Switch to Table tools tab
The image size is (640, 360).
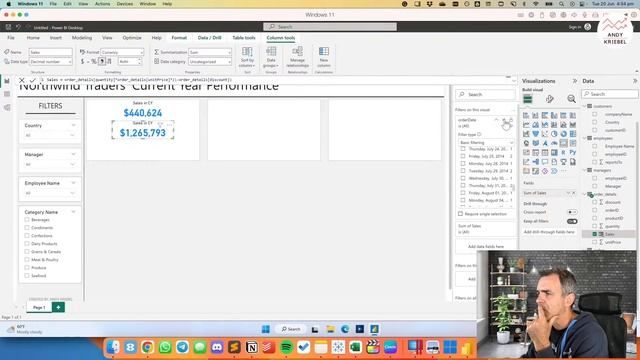(244, 38)
